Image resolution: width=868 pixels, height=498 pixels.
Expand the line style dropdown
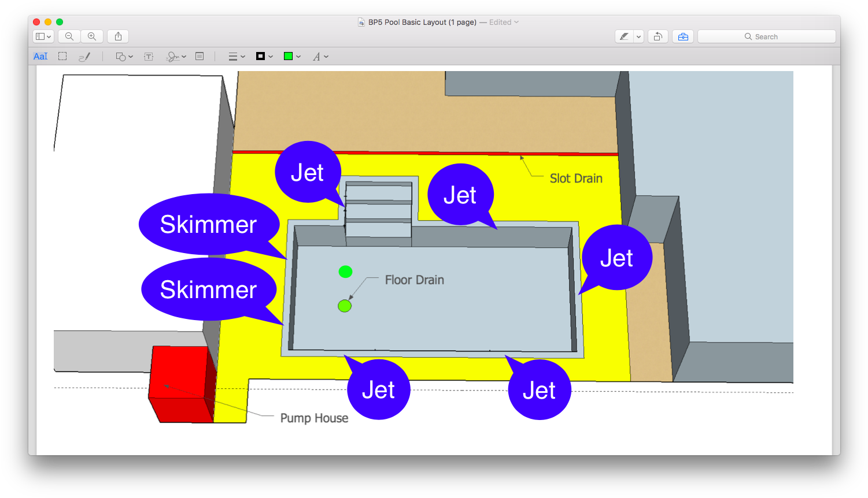point(237,57)
